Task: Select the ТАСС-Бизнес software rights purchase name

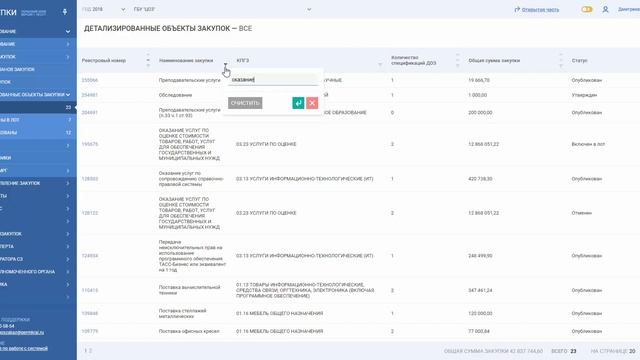Action: coord(192,256)
